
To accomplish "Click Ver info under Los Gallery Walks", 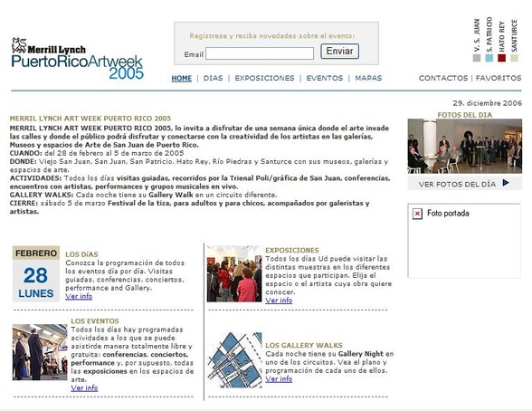I will point(279,379).
